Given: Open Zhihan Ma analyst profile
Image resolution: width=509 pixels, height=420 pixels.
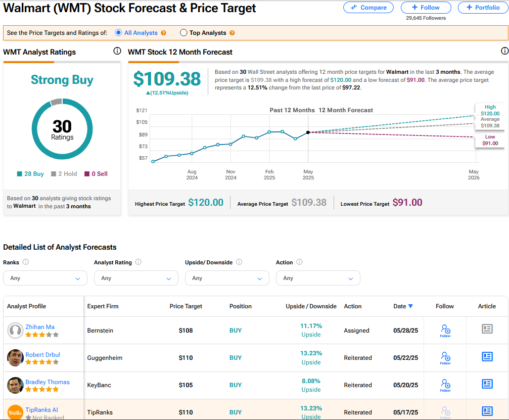Looking at the screenshot, I should click(40, 327).
